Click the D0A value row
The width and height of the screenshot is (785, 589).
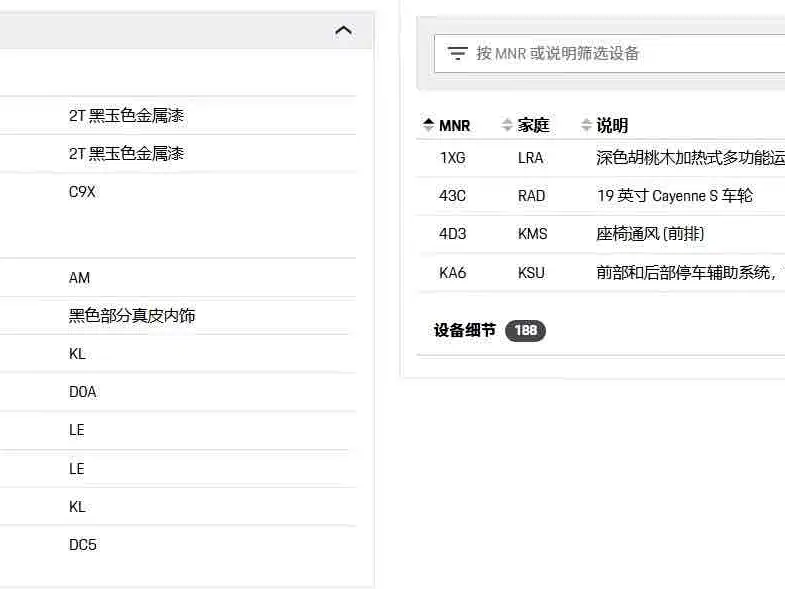83,392
